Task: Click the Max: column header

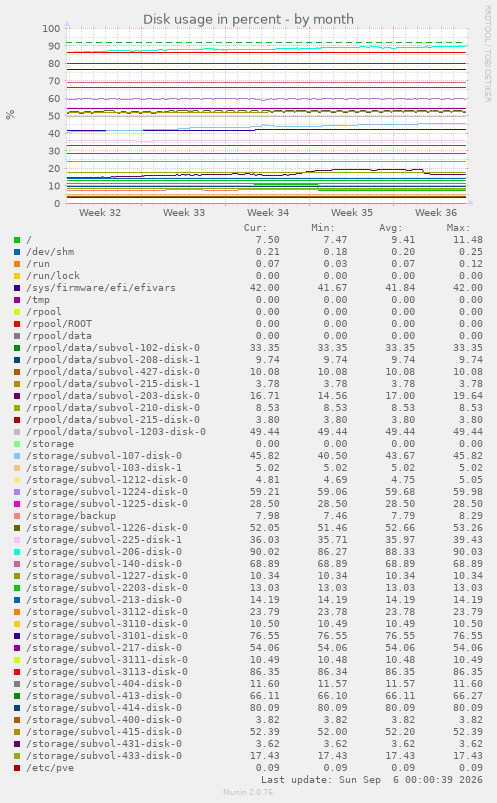Action: click(x=458, y=228)
